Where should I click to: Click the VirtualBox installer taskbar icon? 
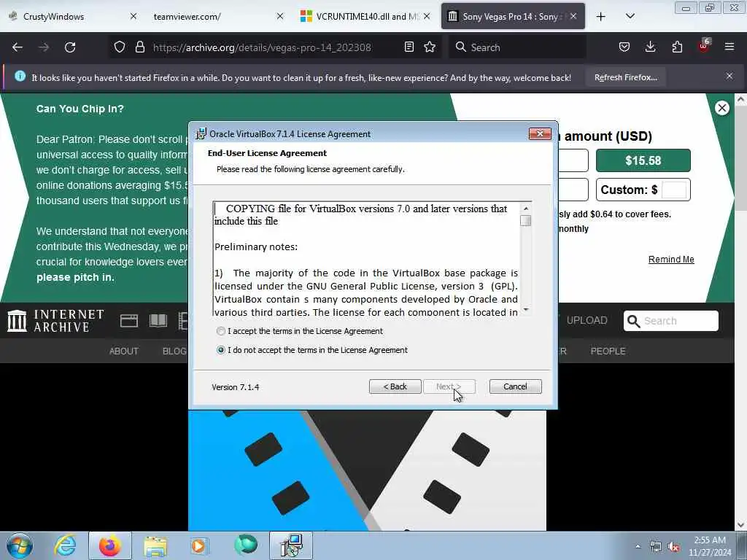pos(291,545)
